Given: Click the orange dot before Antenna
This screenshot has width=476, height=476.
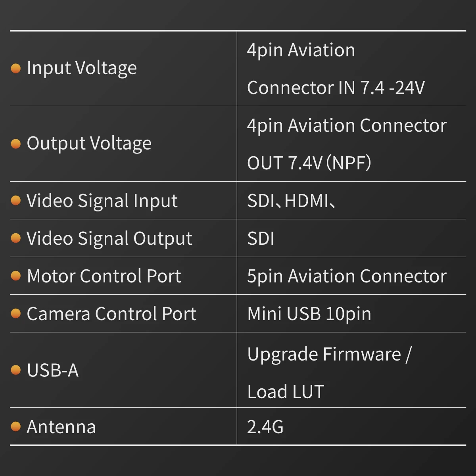Looking at the screenshot, I should coord(16,426).
